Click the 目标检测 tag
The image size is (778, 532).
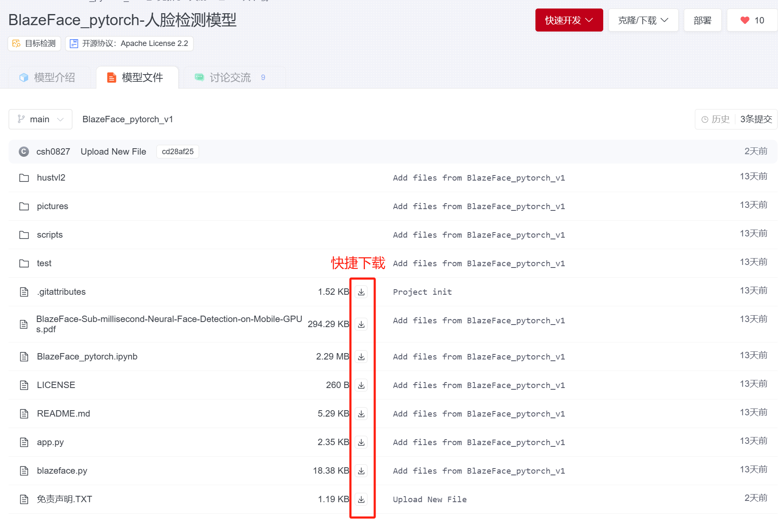click(x=35, y=43)
